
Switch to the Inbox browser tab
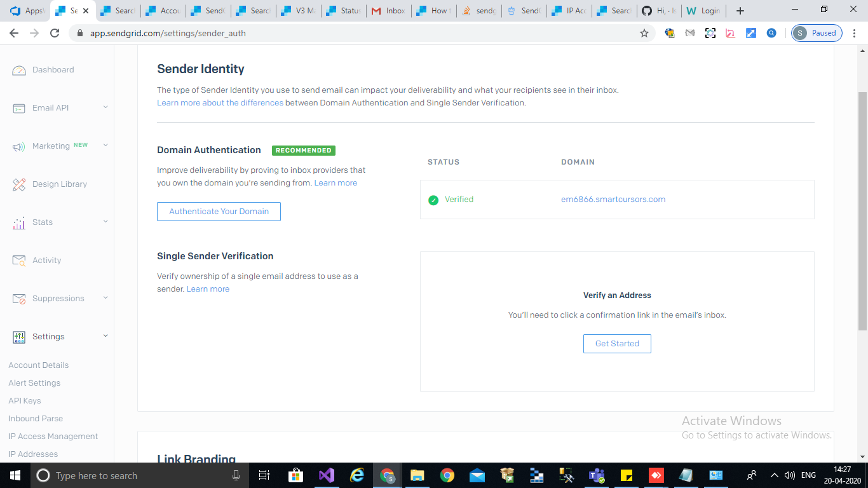388,10
